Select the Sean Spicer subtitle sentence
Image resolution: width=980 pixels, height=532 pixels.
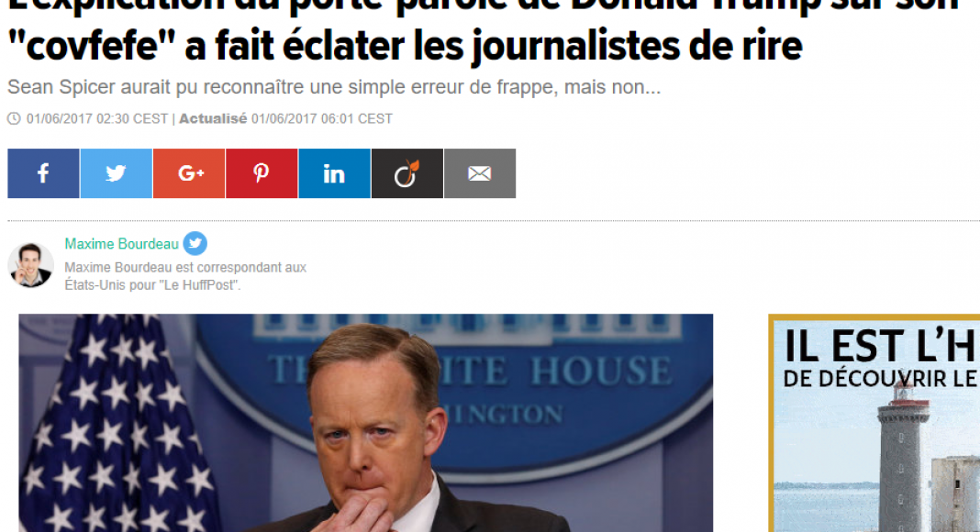334,87
